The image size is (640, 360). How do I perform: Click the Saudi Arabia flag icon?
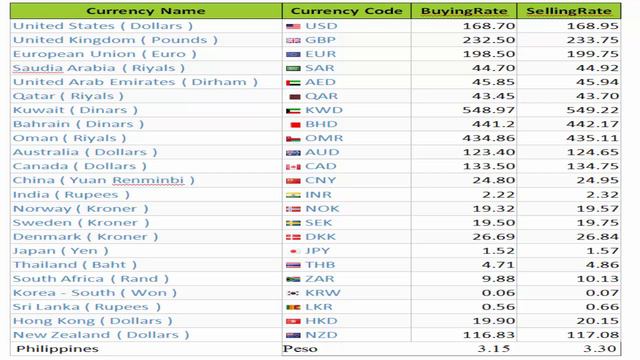click(x=293, y=69)
